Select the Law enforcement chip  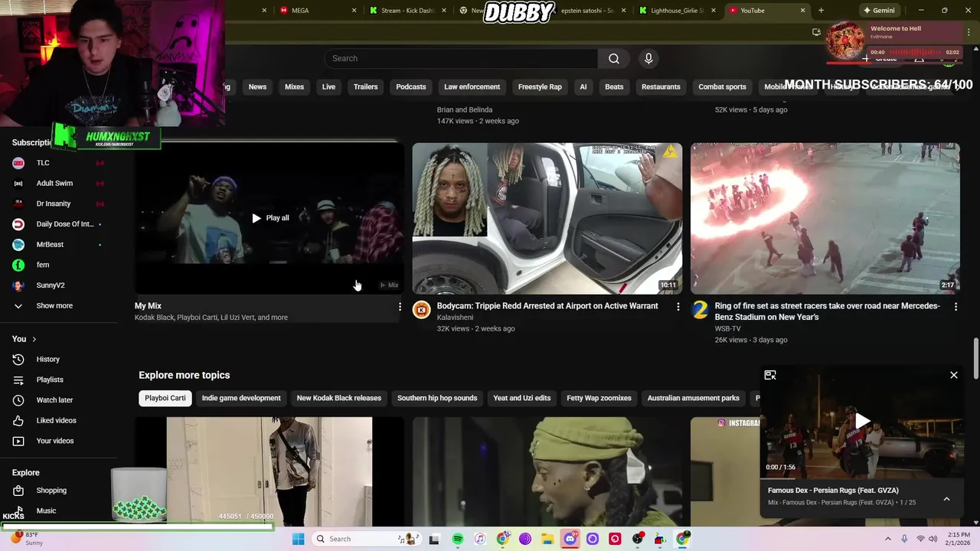pos(472,86)
